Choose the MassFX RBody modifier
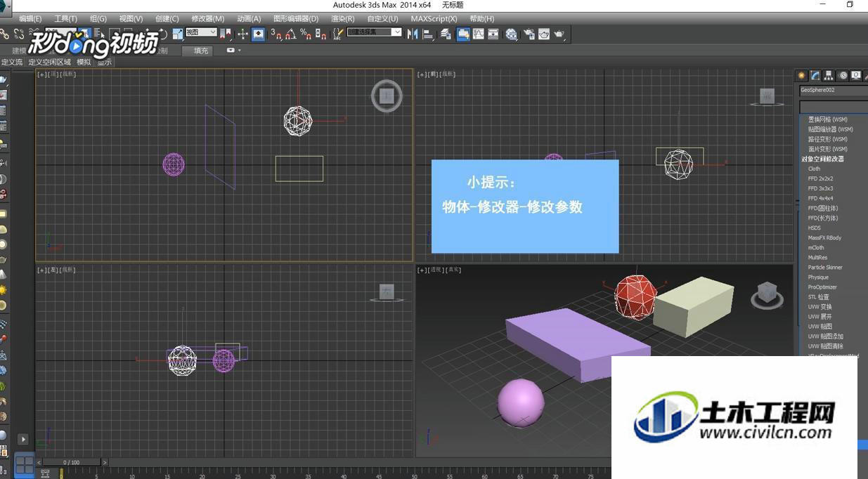Image resolution: width=868 pixels, height=479 pixels. coord(824,237)
